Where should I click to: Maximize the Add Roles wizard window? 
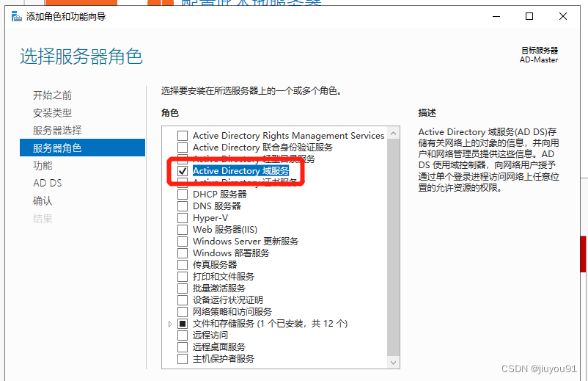[529, 16]
